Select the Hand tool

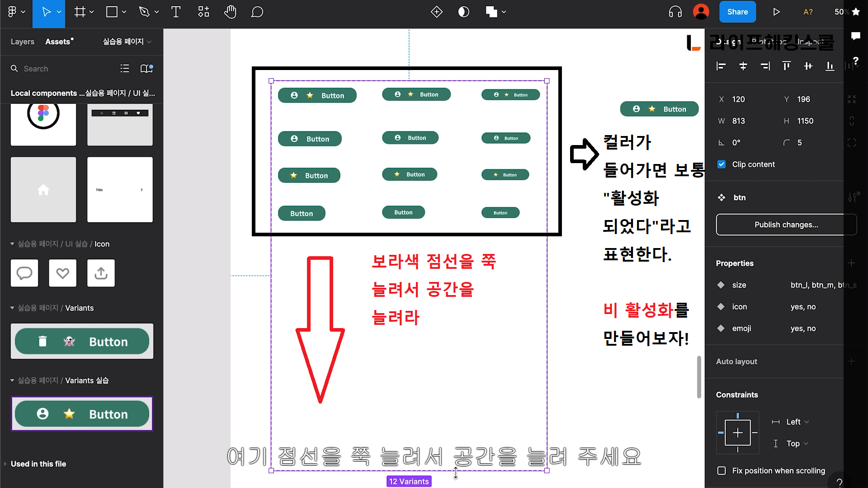coord(230,12)
